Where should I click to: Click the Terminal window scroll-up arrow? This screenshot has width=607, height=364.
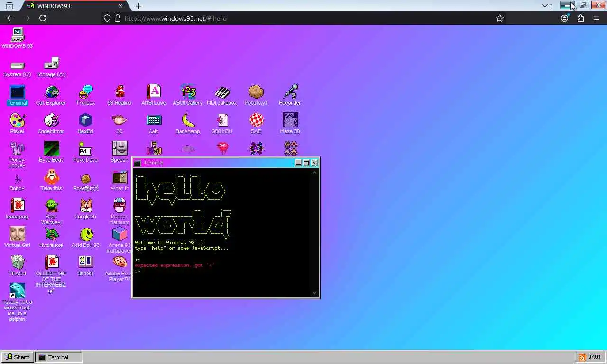click(314, 173)
